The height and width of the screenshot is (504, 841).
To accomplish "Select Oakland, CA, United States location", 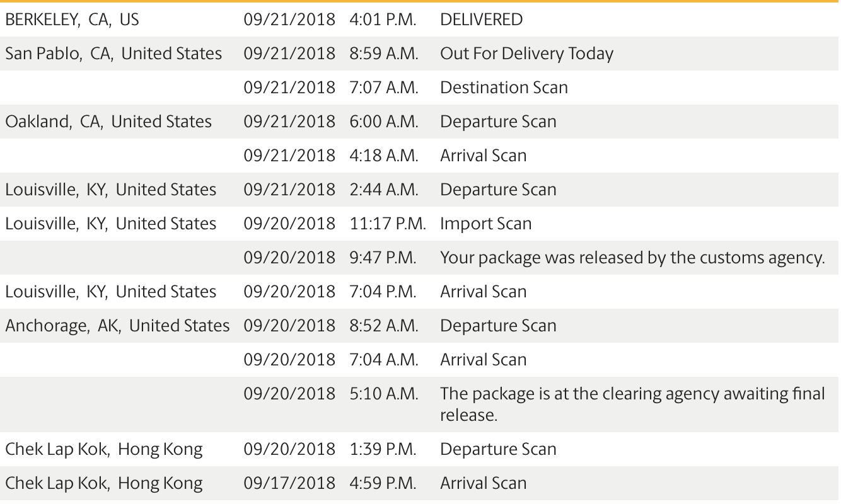I will [108, 122].
